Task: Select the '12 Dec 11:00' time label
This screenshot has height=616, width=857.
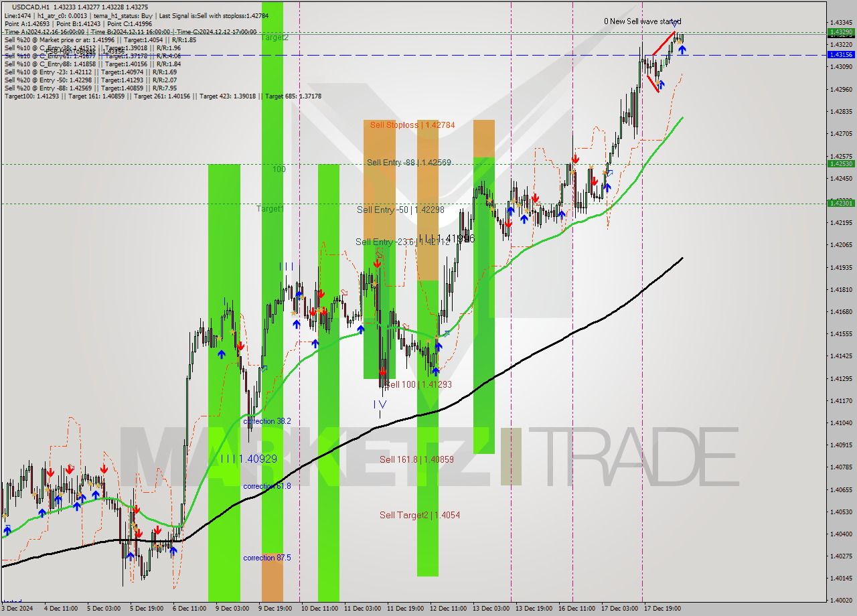Action: point(449,609)
